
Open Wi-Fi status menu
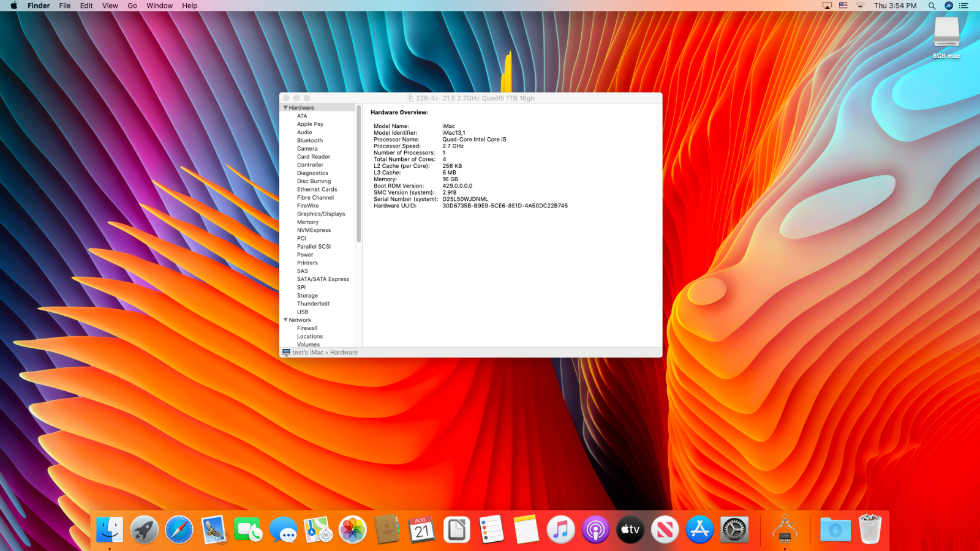tap(860, 6)
